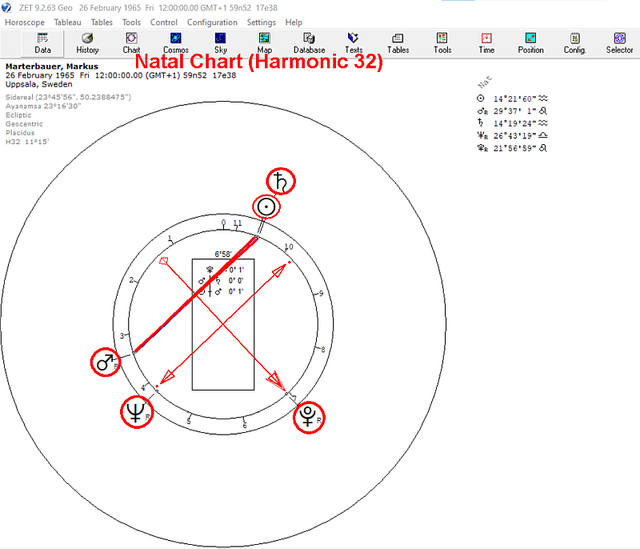640x549 pixels.
Task: Open the Data toolbar button
Action: [x=42, y=43]
